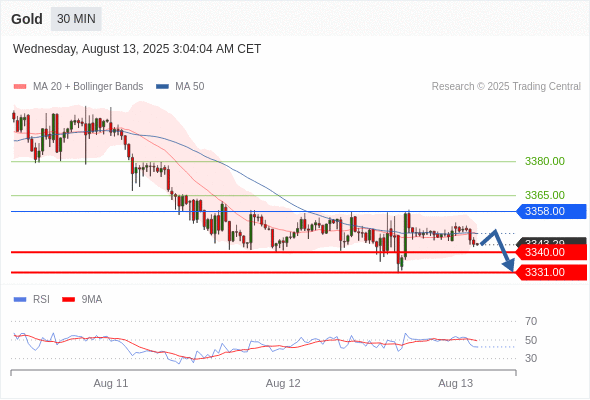This screenshot has height=400, width=590.
Task: Click the chart date and time header
Action: click(x=137, y=49)
